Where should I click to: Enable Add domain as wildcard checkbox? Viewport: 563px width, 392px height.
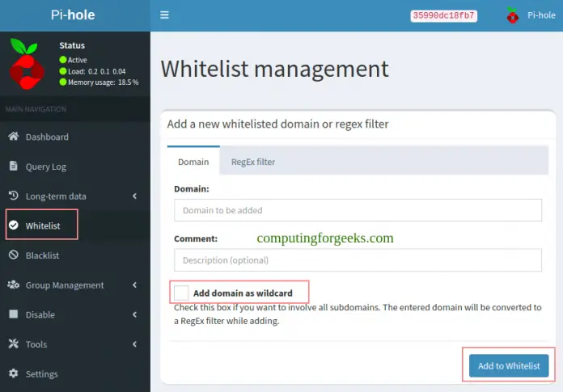[181, 293]
